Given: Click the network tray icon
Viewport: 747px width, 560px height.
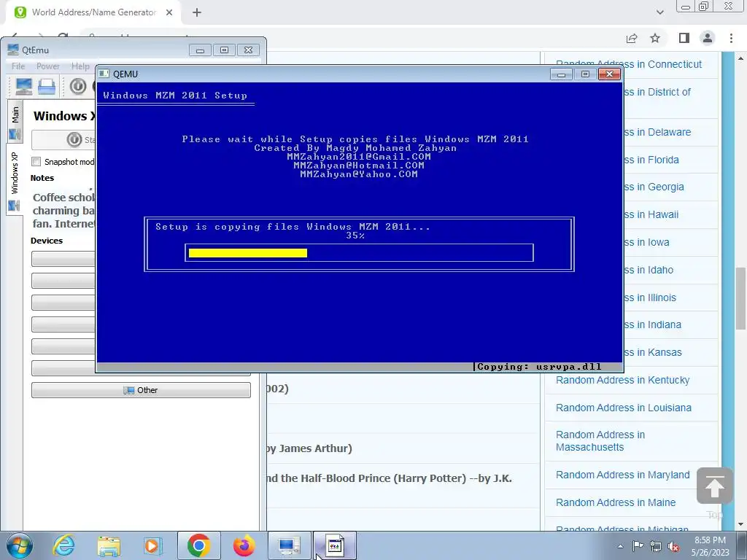Looking at the screenshot, I should tap(656, 546).
